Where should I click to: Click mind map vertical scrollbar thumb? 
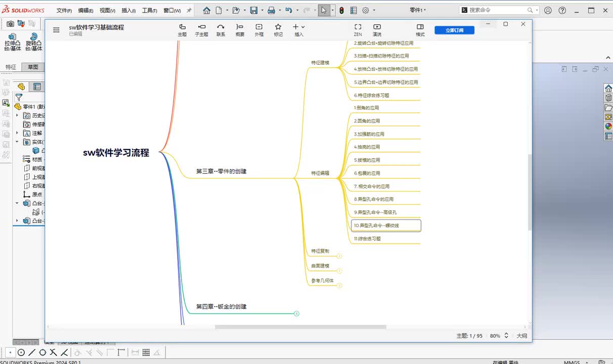click(x=530, y=192)
